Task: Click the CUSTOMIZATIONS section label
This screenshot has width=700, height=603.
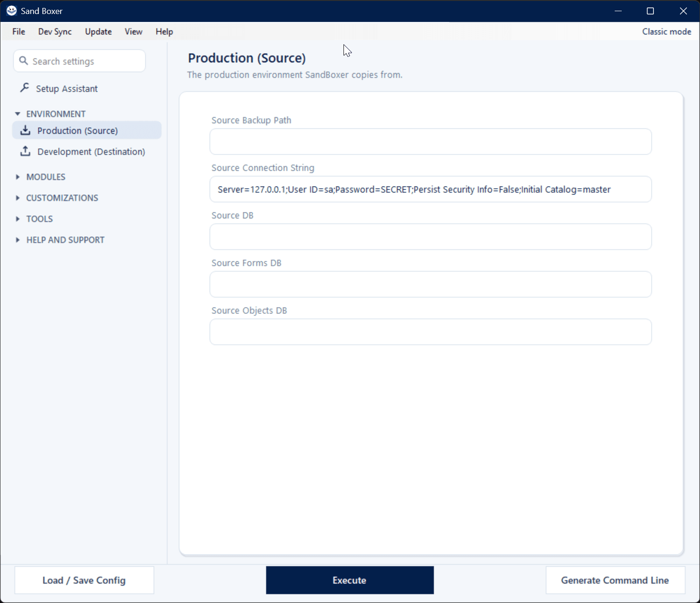Action: pyautogui.click(x=62, y=198)
